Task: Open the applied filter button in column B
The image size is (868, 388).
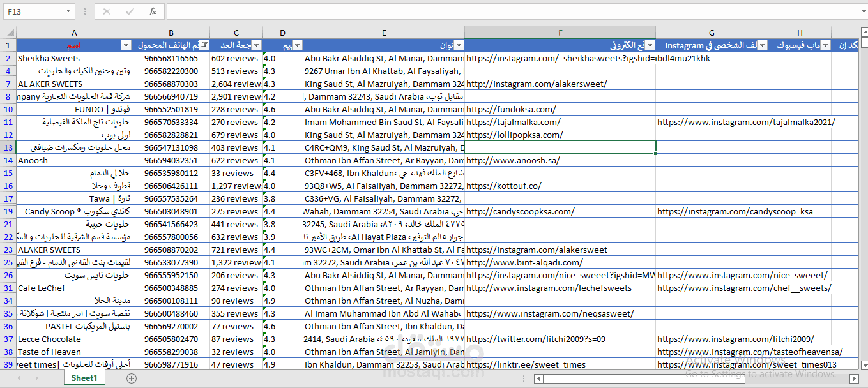Action: pyautogui.click(x=203, y=45)
